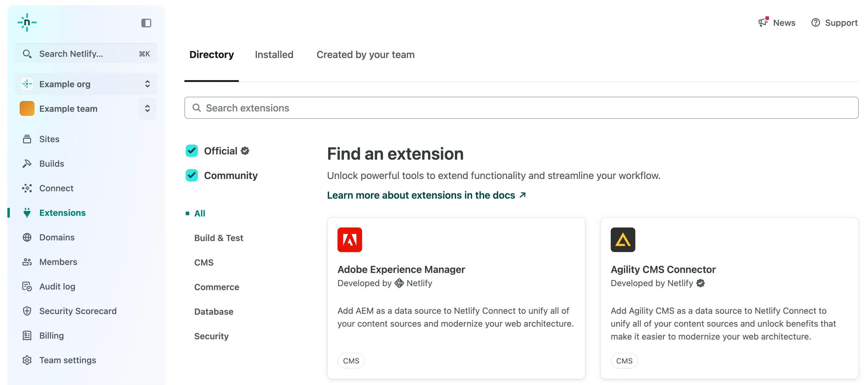Image resolution: width=868 pixels, height=385 pixels.
Task: Switch to the Installed tab
Action: click(274, 54)
